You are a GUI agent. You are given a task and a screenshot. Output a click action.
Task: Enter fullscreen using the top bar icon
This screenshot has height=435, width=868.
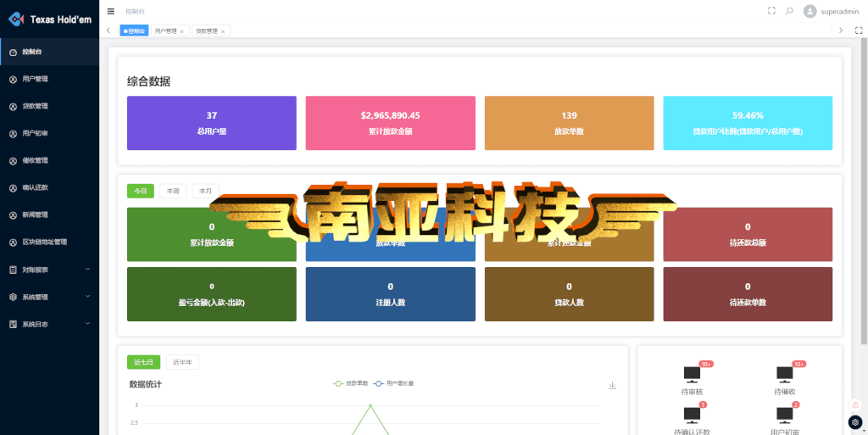pos(771,10)
